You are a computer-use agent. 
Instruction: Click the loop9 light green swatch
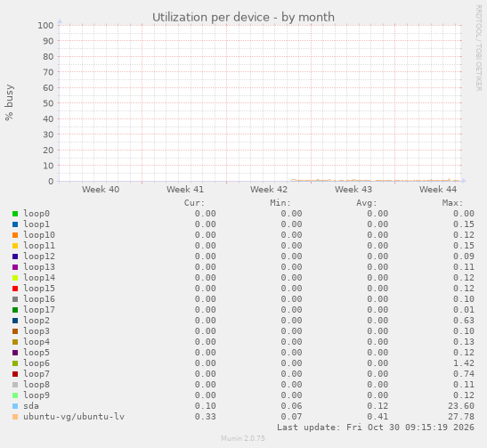click(15, 395)
